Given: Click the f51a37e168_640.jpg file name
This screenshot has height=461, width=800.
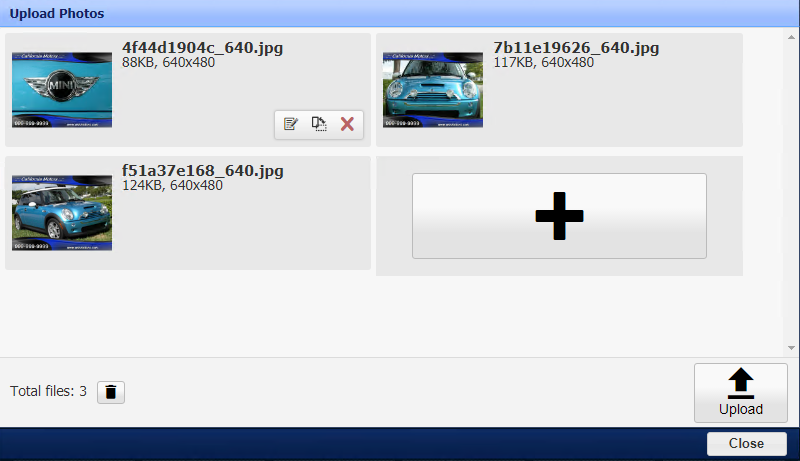Looking at the screenshot, I should 203,170.
